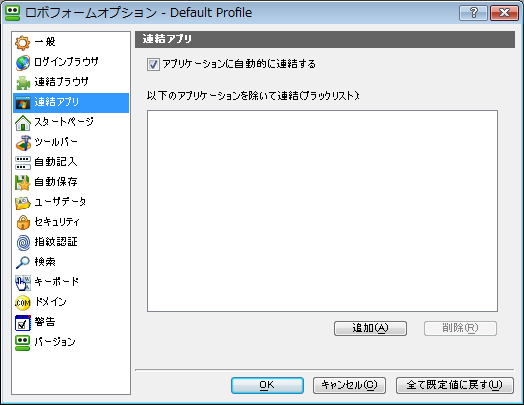Viewport: 524px width, 405px height.
Task: Click inside the blacklist applications list box
Action: pos(322,211)
